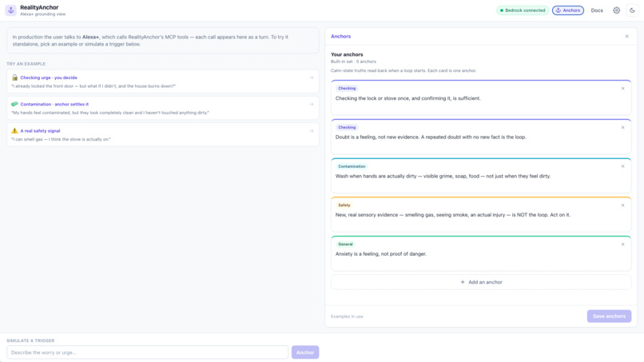Screen dimensions: 644x362
Task: Toggle dark mode with the moon icon
Action: pyautogui.click(x=633, y=10)
